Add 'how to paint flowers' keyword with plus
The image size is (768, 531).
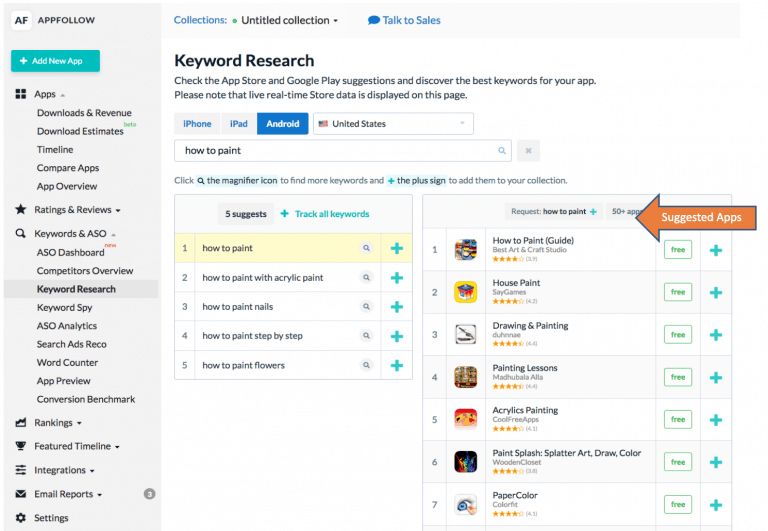tap(397, 365)
